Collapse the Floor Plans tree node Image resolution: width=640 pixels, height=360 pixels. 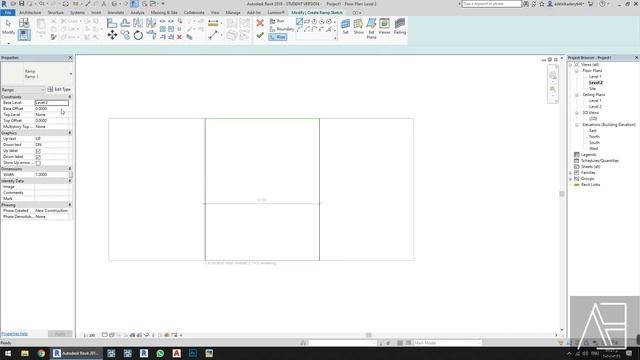pyautogui.click(x=577, y=71)
